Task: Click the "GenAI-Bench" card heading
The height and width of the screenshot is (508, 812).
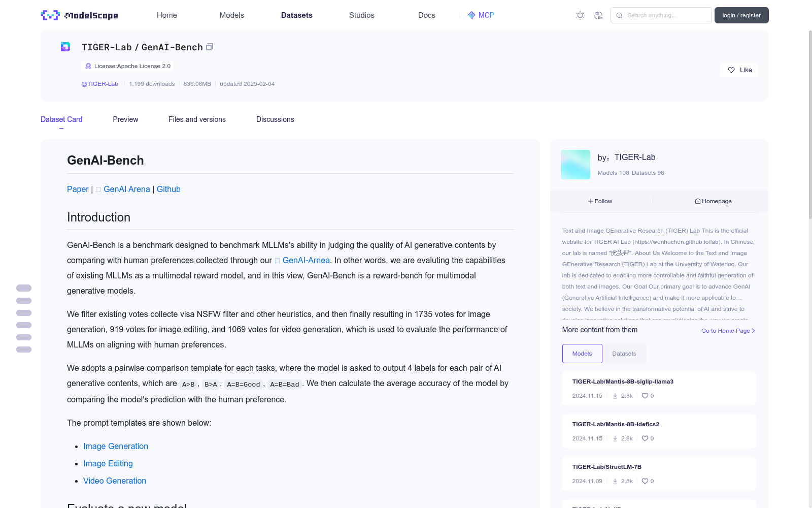Action: [106, 161]
